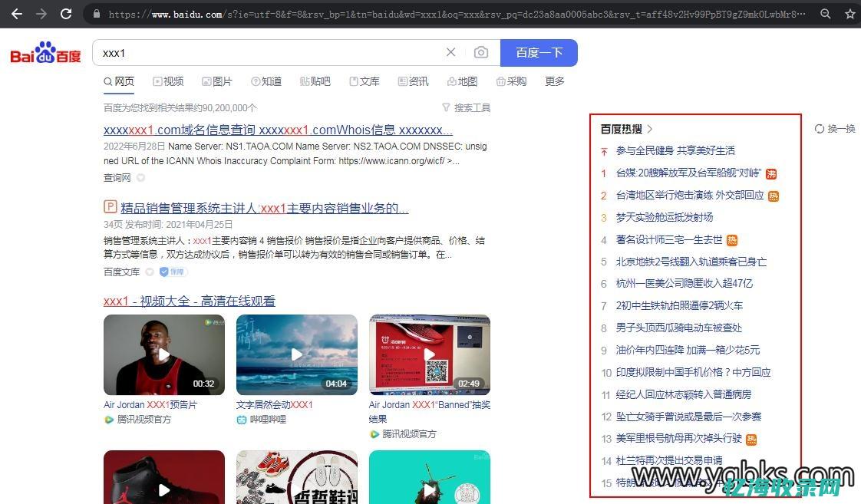Open the xxx1 视频大全 link
The image size is (861, 504).
pos(189,301)
